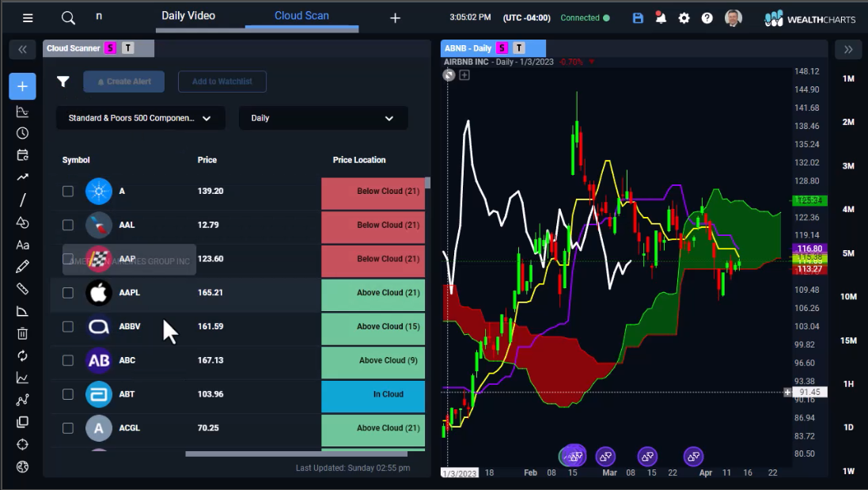Open the symbol search magnifier

pyautogui.click(x=68, y=18)
